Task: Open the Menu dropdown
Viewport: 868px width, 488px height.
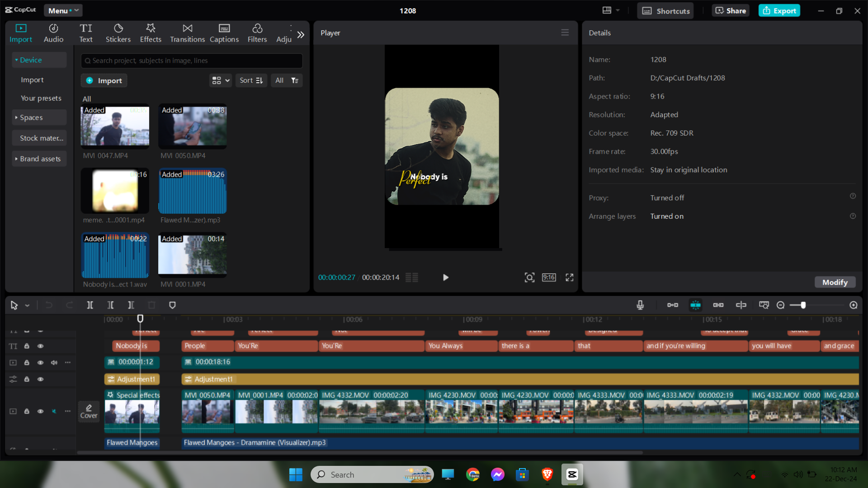Action: (x=63, y=10)
